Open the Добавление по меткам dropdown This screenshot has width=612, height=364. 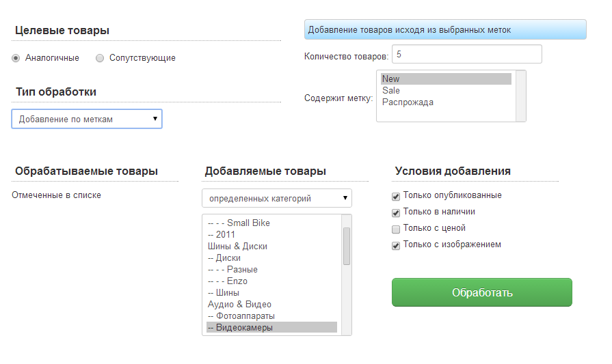pos(87,119)
